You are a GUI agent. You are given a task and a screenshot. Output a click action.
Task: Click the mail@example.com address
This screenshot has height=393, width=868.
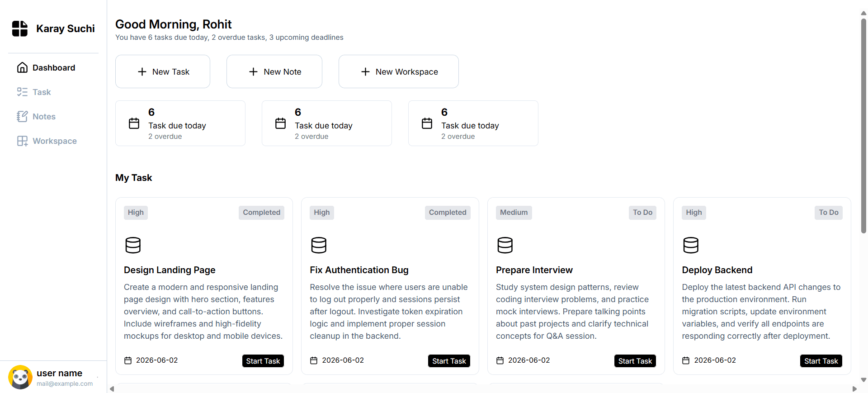(65, 384)
